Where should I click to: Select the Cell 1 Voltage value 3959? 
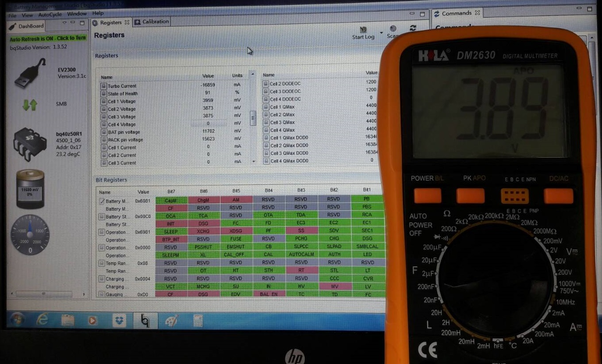click(x=208, y=101)
